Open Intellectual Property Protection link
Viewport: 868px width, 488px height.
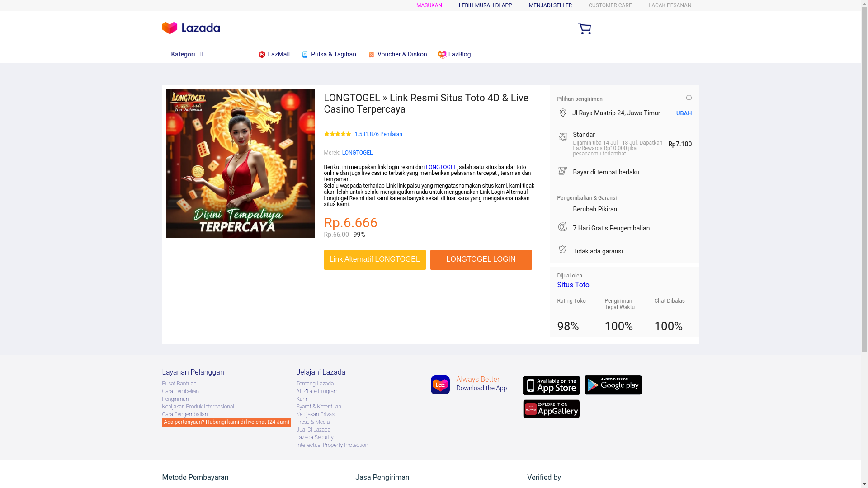332,445
